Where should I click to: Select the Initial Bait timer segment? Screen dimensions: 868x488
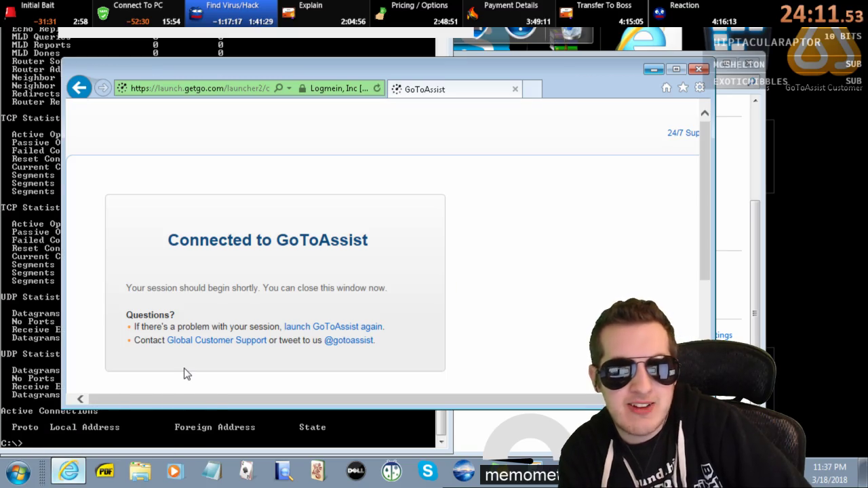click(x=47, y=14)
